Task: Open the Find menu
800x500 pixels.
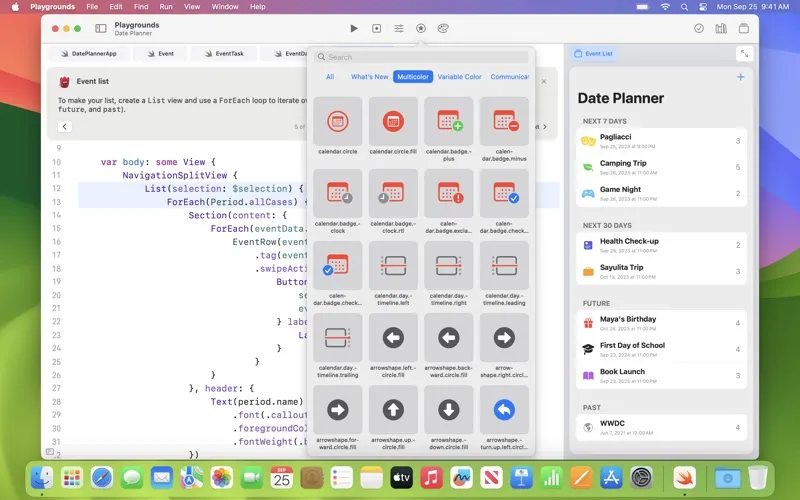Action: [141, 7]
